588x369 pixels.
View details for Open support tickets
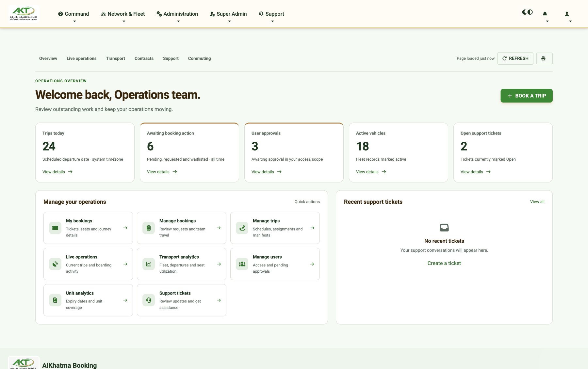(x=476, y=172)
